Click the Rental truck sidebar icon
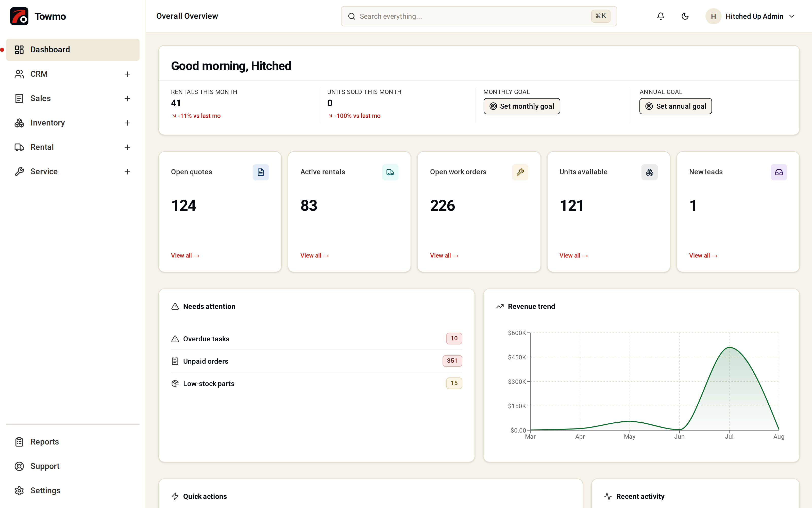 pyautogui.click(x=19, y=147)
